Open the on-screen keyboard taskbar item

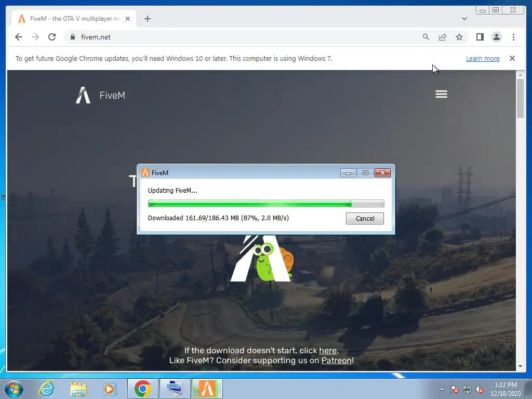tap(175, 389)
